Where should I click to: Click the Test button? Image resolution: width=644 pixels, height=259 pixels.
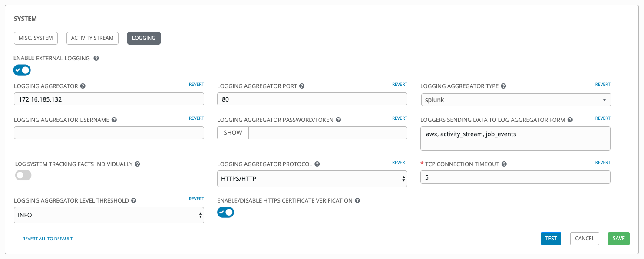551,239
